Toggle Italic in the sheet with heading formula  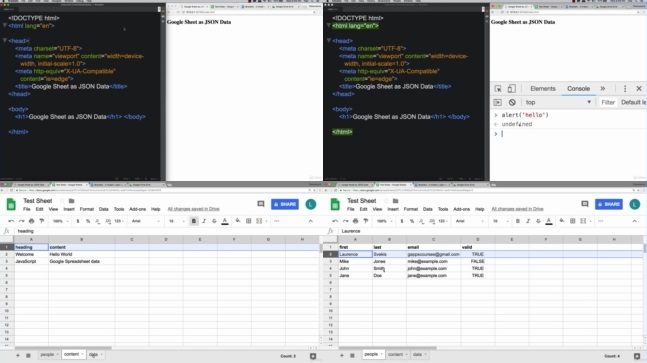click(204, 221)
